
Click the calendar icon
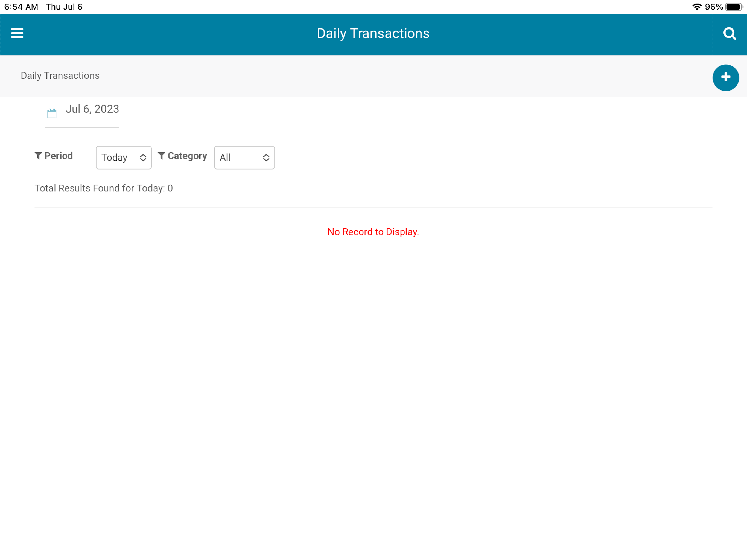[x=52, y=113]
